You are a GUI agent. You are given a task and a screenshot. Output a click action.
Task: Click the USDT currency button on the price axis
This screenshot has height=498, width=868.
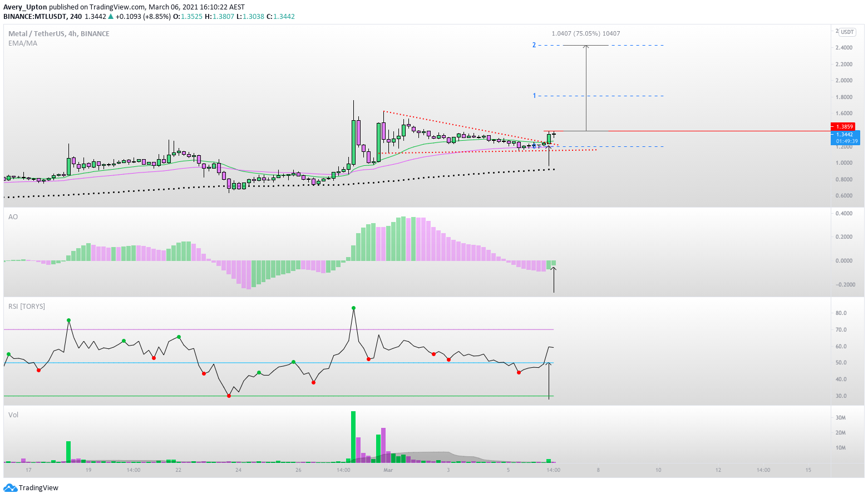pos(847,32)
